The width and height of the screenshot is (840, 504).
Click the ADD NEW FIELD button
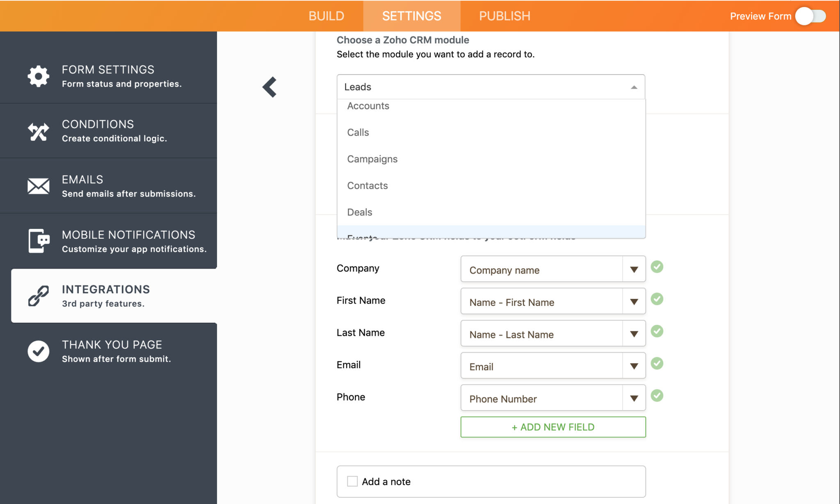click(x=552, y=426)
